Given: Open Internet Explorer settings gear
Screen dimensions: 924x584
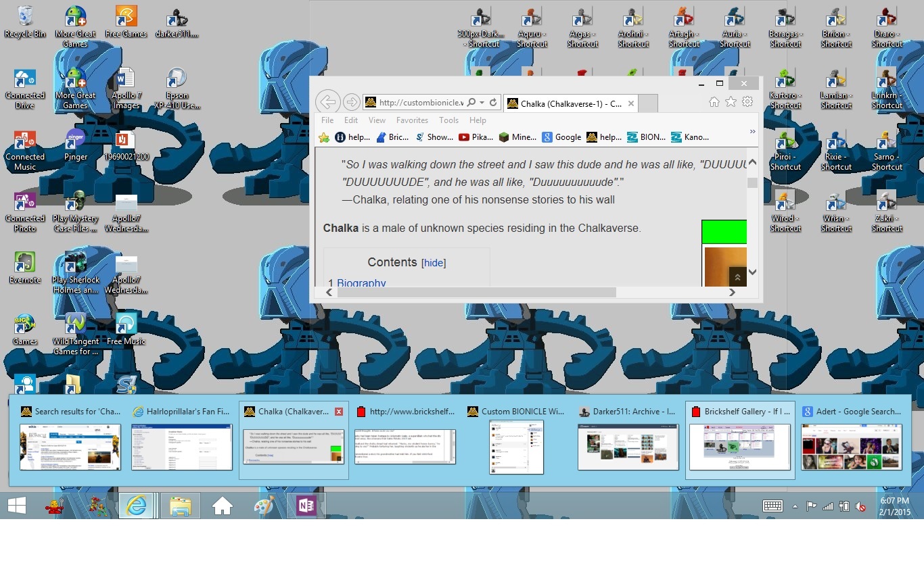Looking at the screenshot, I should tap(746, 102).
